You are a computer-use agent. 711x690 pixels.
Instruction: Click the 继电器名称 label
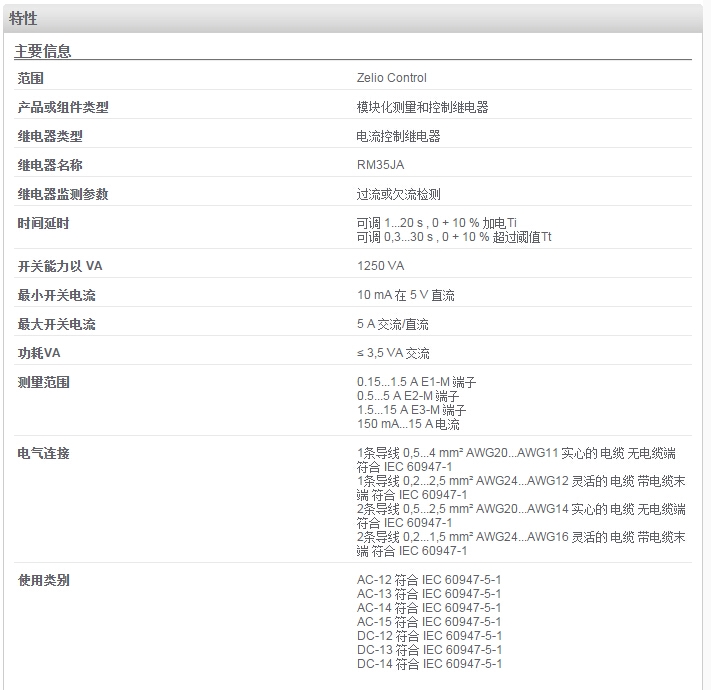click(50, 165)
